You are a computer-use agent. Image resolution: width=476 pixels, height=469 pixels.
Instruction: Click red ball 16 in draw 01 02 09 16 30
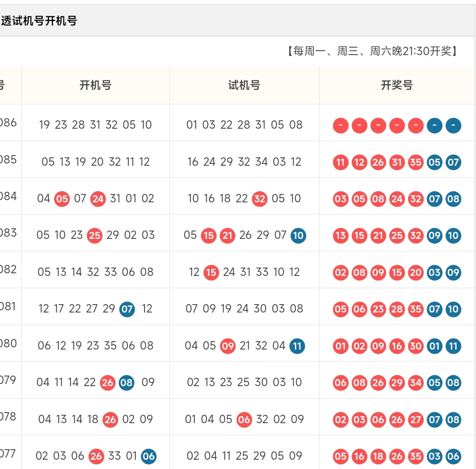[x=397, y=346]
